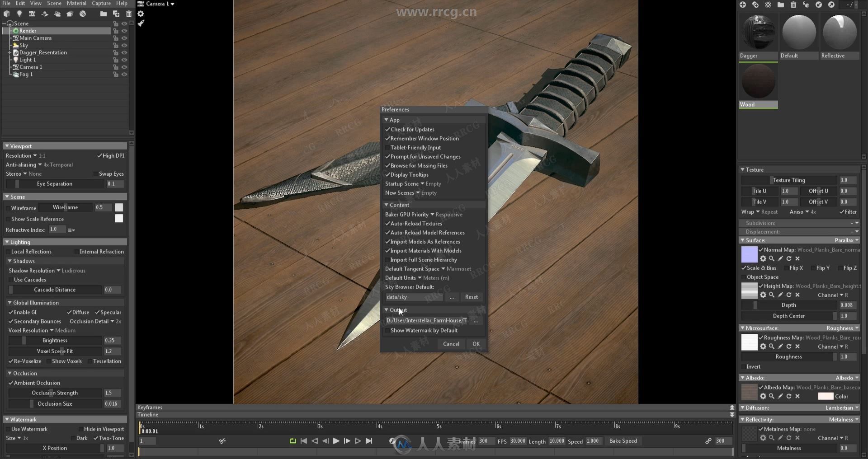Click the keyframe scissors icon in timeline
This screenshot has width=868, height=459.
click(222, 441)
